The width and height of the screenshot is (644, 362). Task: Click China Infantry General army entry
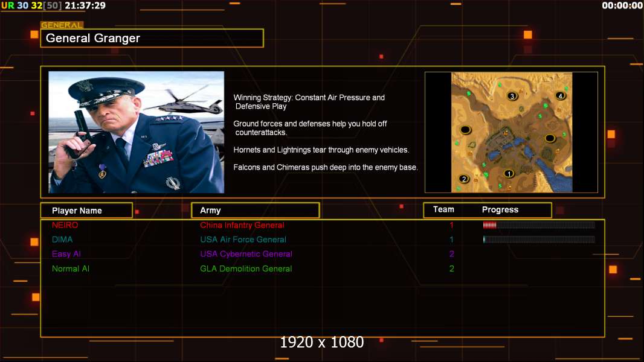242,225
